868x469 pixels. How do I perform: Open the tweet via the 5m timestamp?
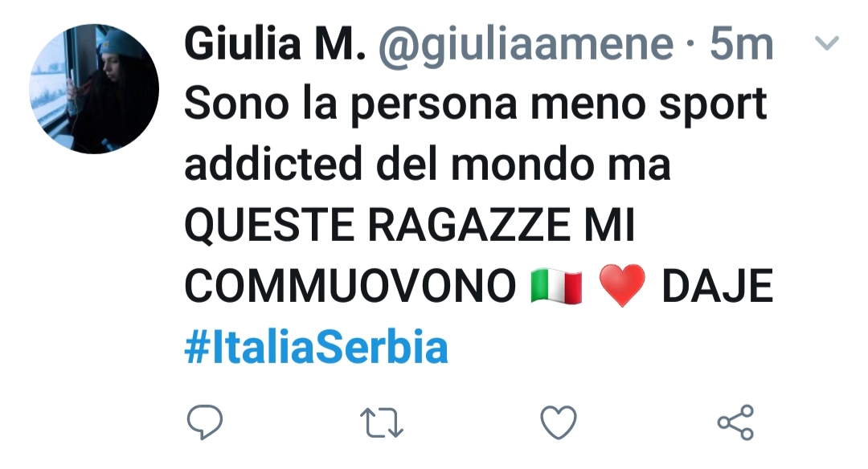742,44
